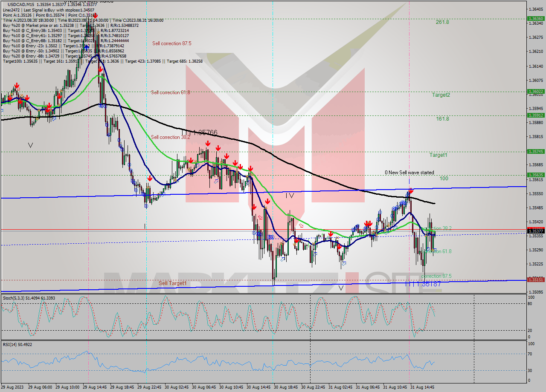Click the green 100 level label
Screen dimensions: 546x392
(444, 179)
